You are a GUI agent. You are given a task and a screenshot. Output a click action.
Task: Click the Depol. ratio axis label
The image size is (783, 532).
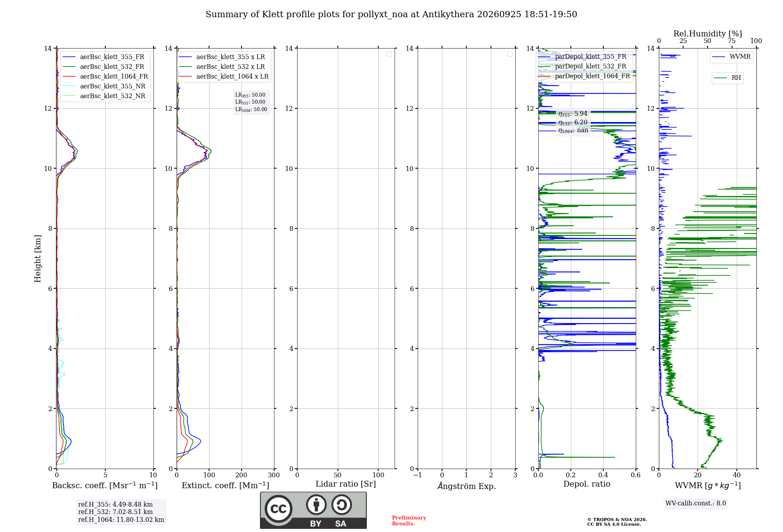587,484
